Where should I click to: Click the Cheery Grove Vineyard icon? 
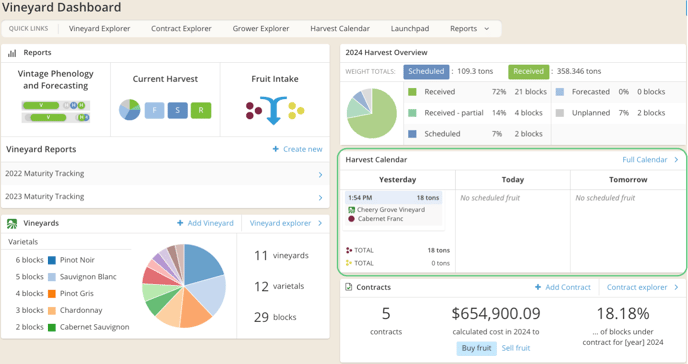click(x=351, y=210)
